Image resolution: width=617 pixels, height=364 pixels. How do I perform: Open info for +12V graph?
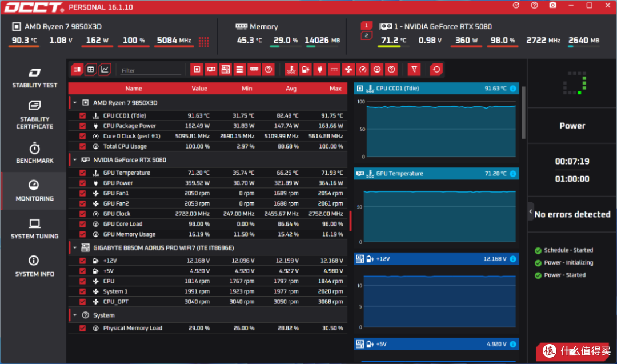click(x=512, y=259)
